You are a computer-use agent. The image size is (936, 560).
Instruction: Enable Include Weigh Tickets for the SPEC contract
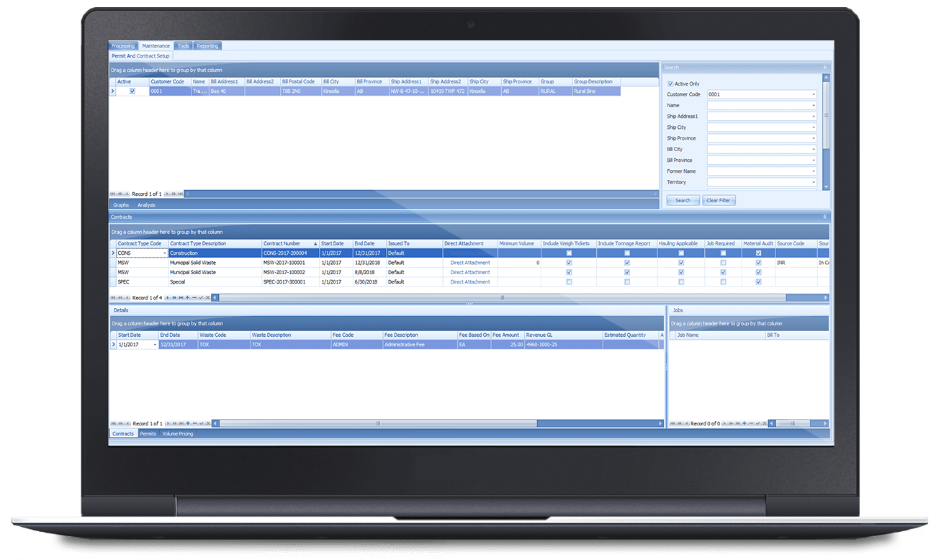point(569,281)
